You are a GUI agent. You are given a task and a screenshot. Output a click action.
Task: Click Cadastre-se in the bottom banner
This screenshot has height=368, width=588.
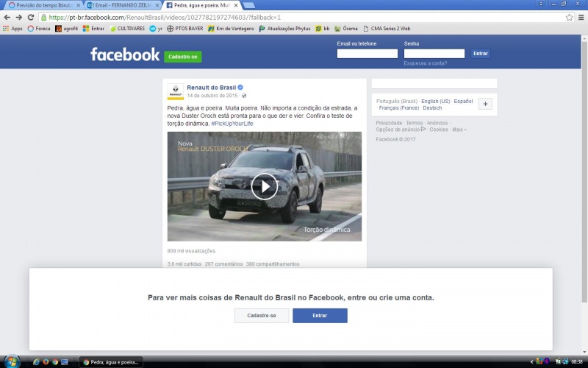[x=262, y=316]
